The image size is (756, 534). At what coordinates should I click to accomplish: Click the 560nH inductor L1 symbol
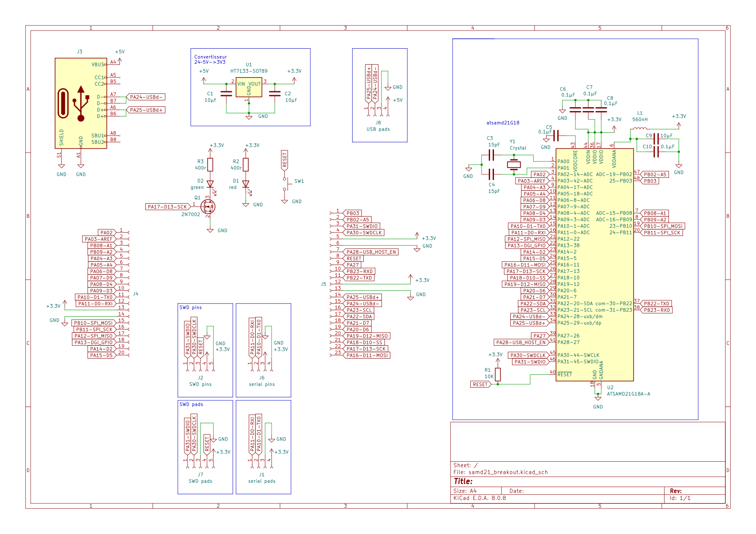tap(640, 127)
